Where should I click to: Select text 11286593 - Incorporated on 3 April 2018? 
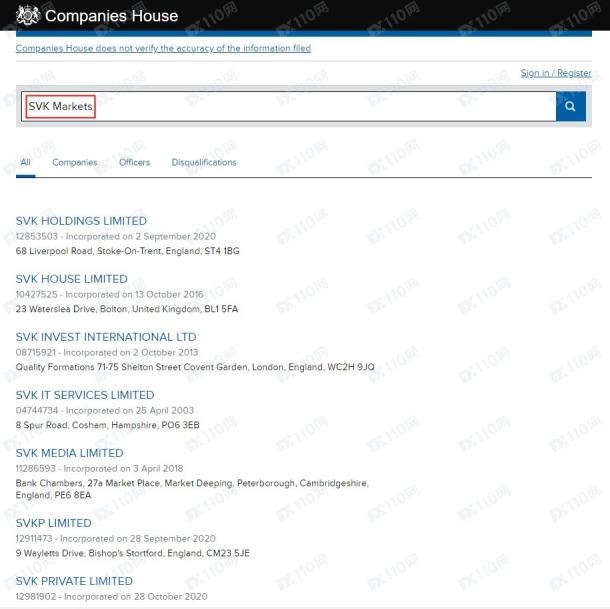[99, 468]
